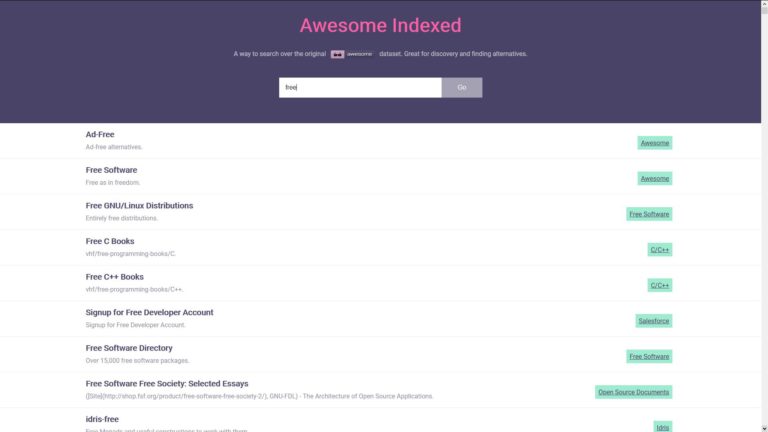Focus the search field containing "free"
Image resolution: width=768 pixels, height=432 pixels.
[359, 88]
